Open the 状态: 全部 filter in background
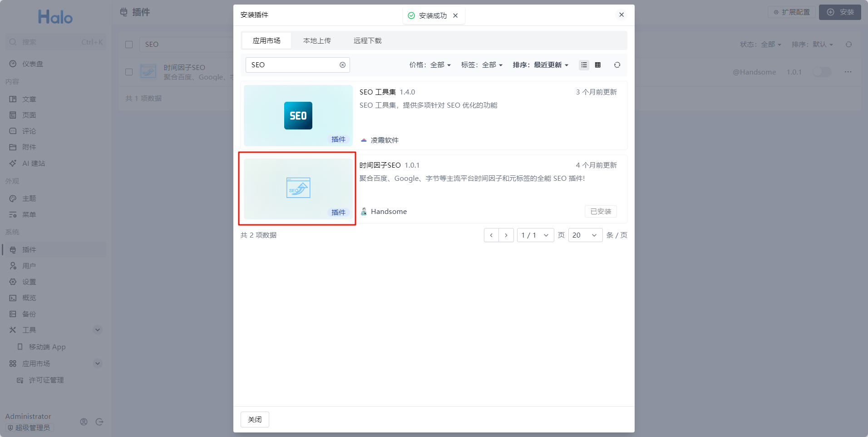The height and width of the screenshot is (437, 868). coord(760,45)
